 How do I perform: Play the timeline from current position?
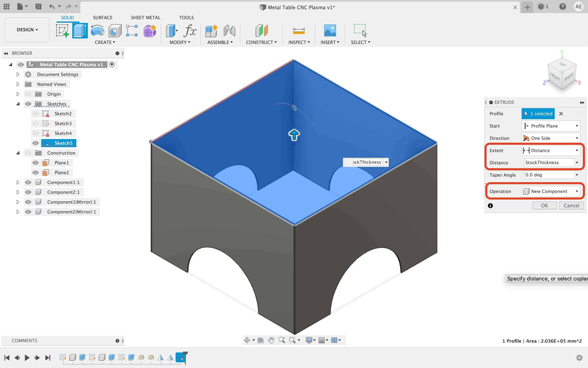pos(27,358)
